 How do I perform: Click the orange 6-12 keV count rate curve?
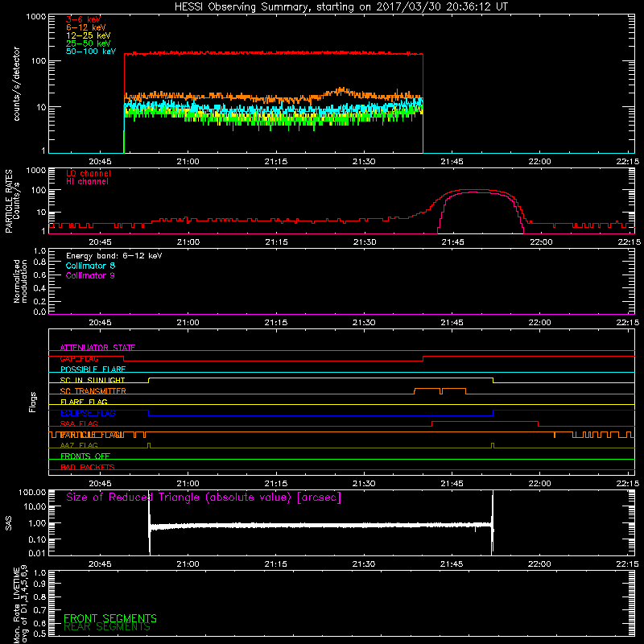(273, 97)
